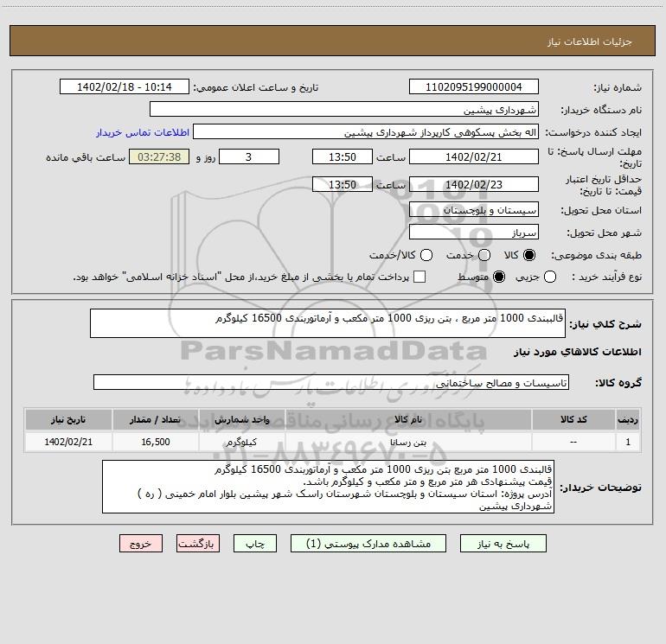Click the جزئیات اطلاعات نیاز header title
This screenshot has height=644, width=666.
click(590, 41)
